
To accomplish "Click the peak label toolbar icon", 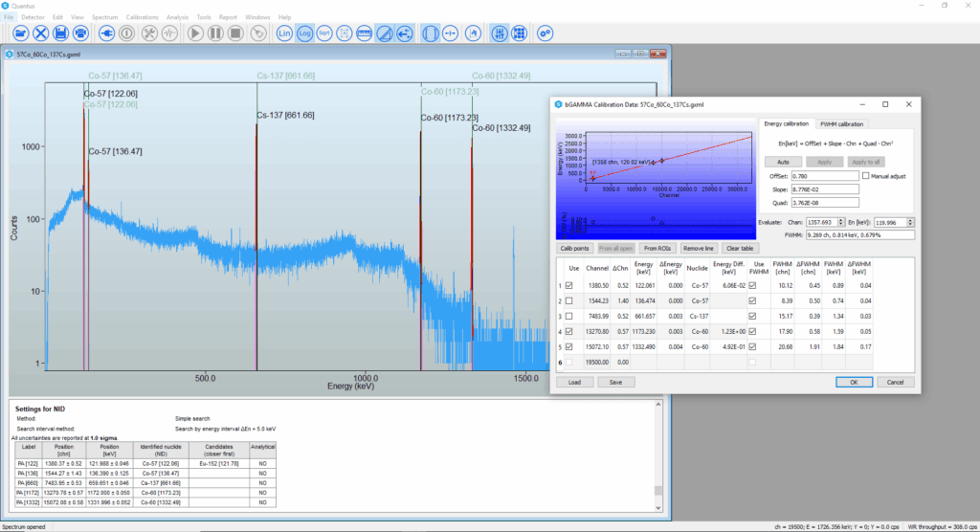I will [x=473, y=33].
